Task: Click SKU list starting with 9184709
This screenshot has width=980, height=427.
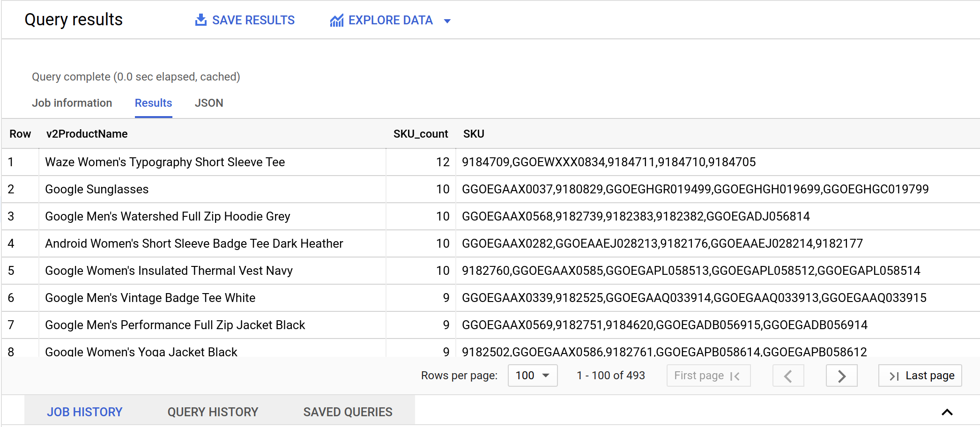Action: [609, 162]
